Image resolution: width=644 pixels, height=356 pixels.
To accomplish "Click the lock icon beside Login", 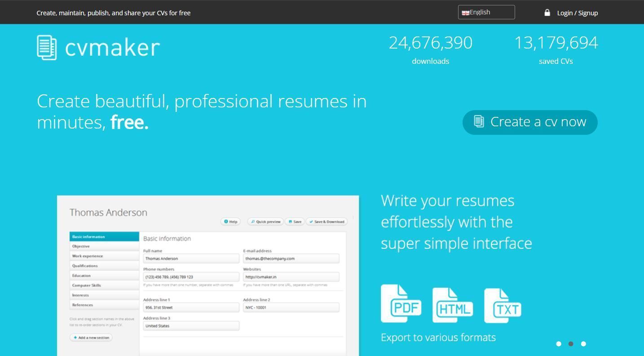I will point(547,13).
